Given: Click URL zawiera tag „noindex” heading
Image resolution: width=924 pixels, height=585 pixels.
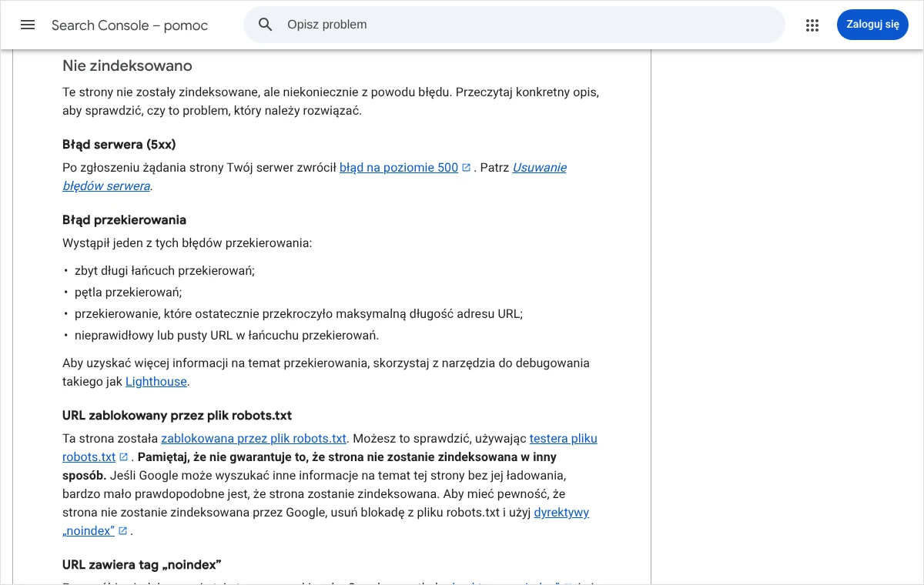Looking at the screenshot, I should [x=142, y=565].
